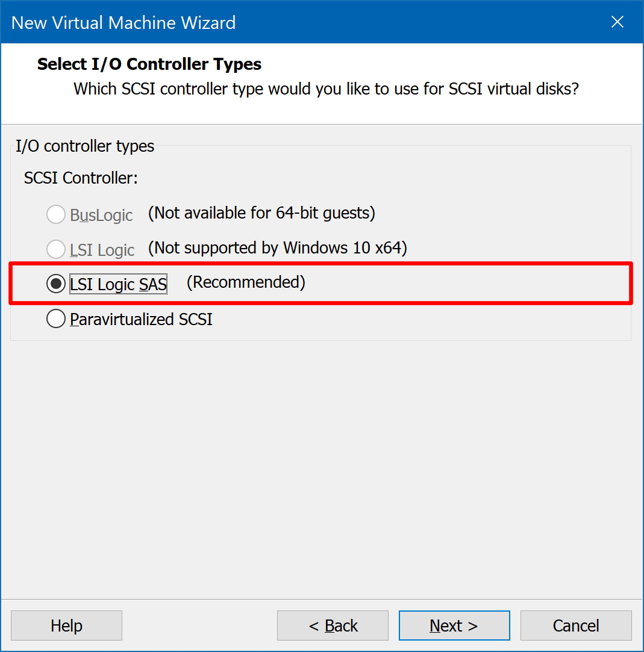644x652 pixels.
Task: Click the BusLogic label text
Action: [101, 215]
